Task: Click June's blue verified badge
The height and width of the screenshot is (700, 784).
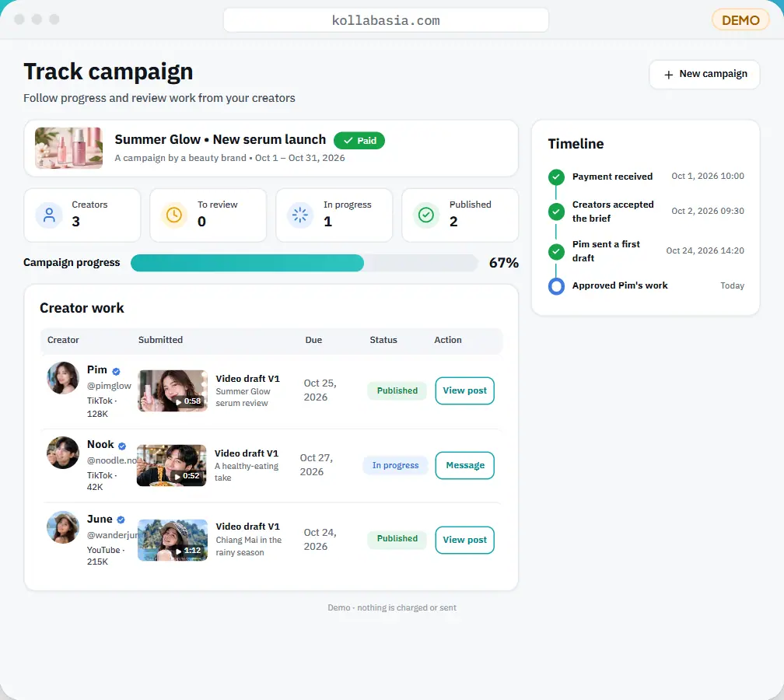Action: [121, 520]
